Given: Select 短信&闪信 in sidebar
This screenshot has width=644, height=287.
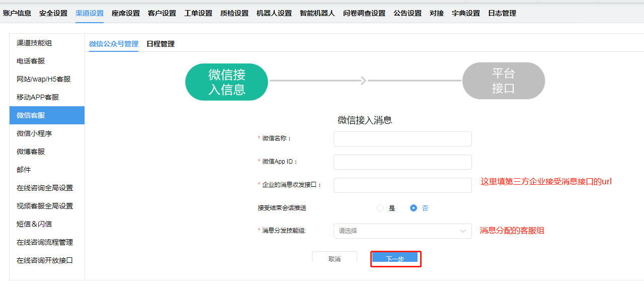Looking at the screenshot, I should (47, 224).
